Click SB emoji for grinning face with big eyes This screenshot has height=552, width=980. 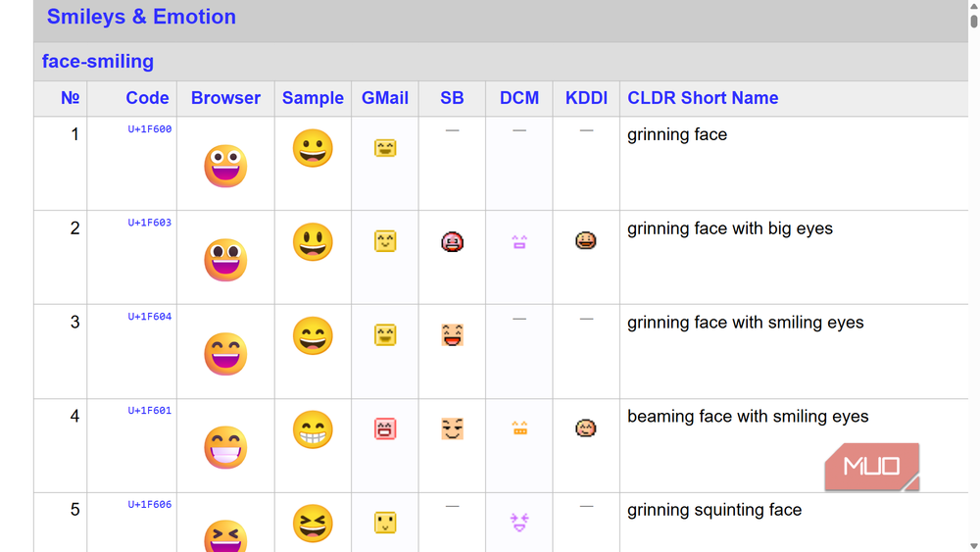[x=452, y=241]
